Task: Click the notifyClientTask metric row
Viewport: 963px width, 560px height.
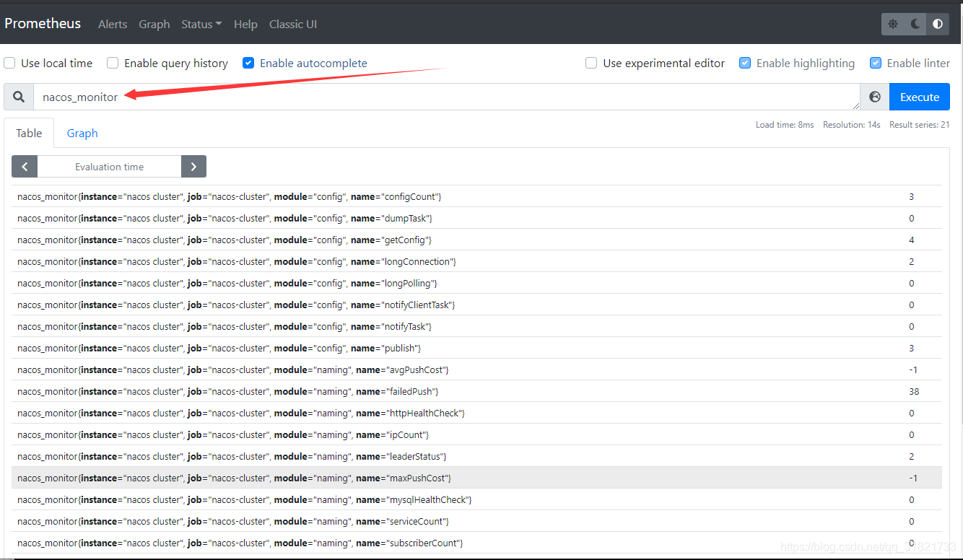Action: point(476,305)
